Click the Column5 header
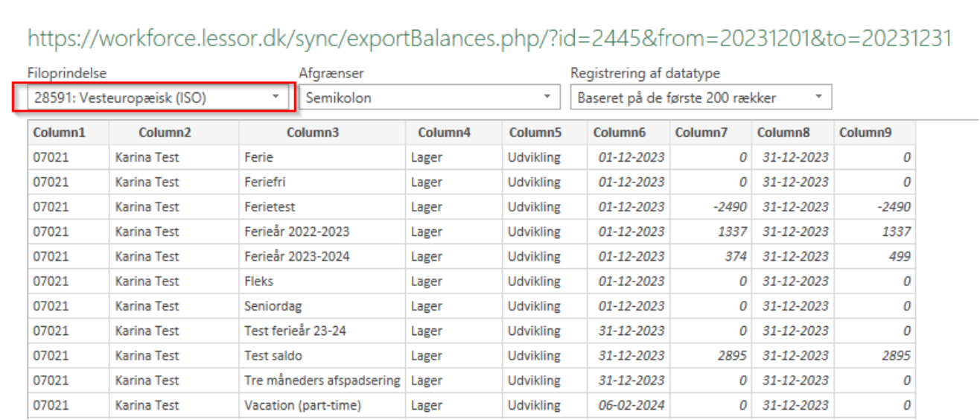The width and height of the screenshot is (980, 420). coord(535,133)
